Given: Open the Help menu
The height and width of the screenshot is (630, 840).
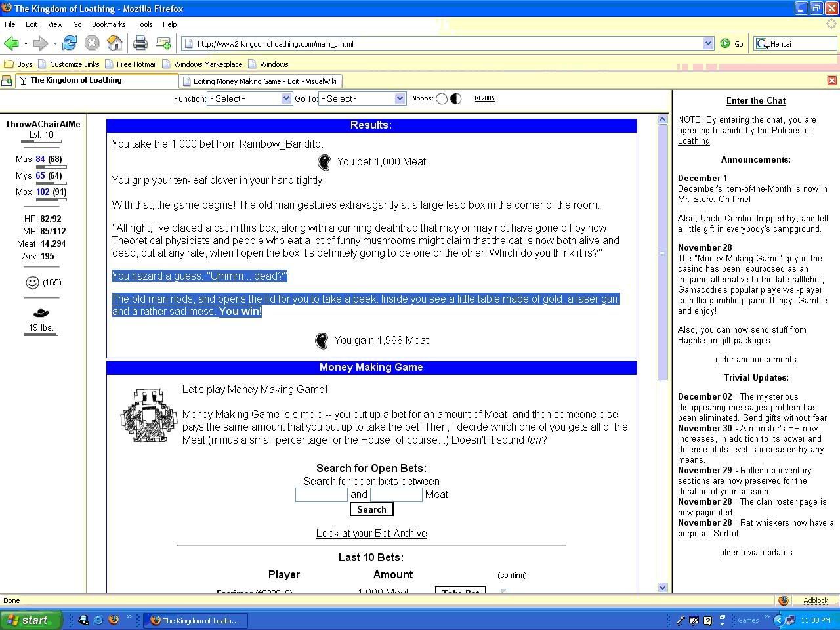Looking at the screenshot, I should pos(170,24).
